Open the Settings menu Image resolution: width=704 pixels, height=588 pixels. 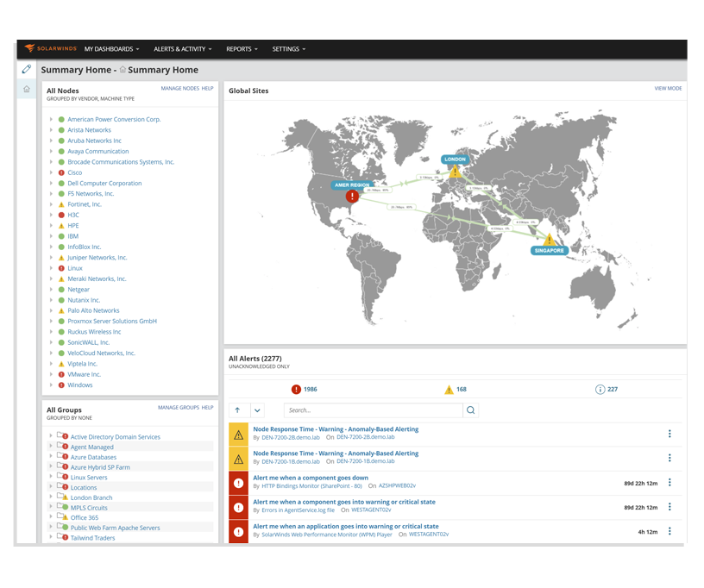[x=289, y=49]
